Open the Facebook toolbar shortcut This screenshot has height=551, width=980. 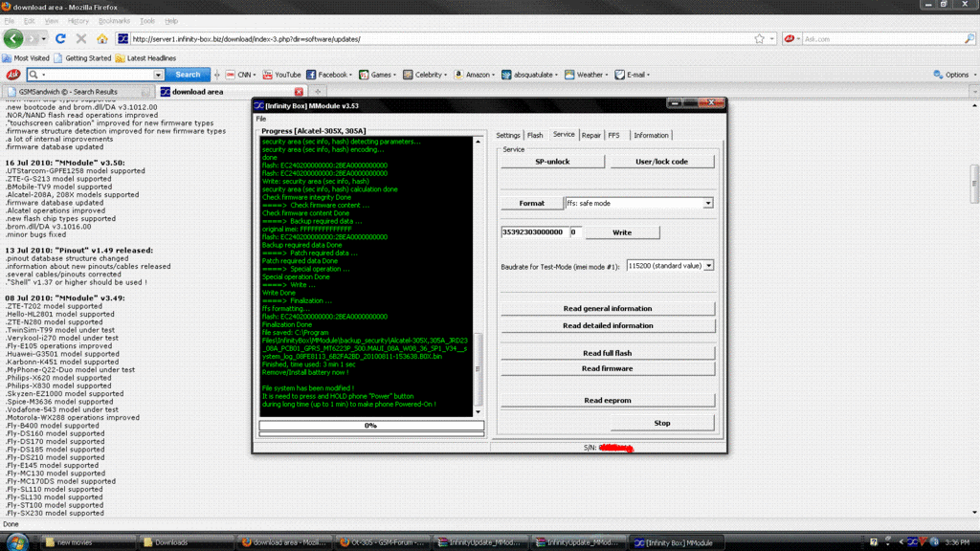point(329,75)
